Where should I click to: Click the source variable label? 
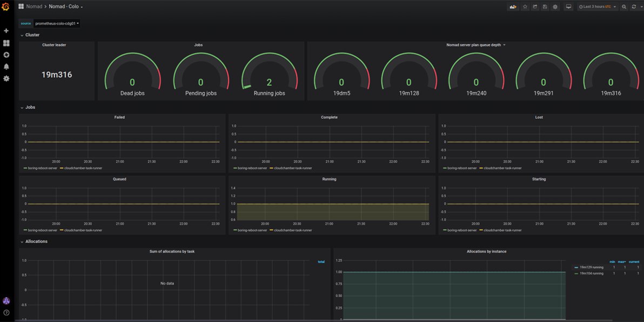pyautogui.click(x=26, y=23)
